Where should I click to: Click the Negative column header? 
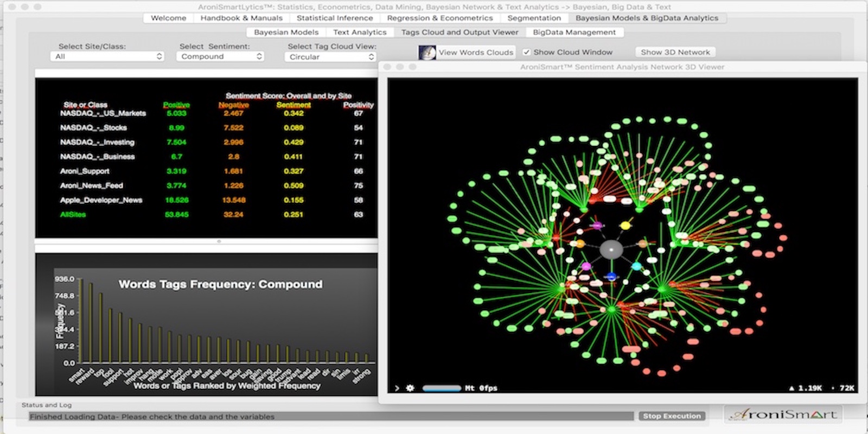pyautogui.click(x=234, y=105)
